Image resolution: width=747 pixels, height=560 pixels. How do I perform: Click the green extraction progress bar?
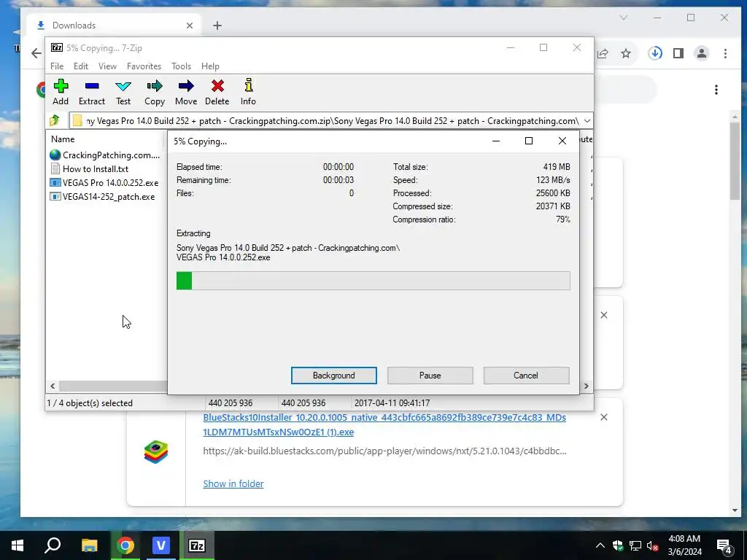tap(373, 281)
